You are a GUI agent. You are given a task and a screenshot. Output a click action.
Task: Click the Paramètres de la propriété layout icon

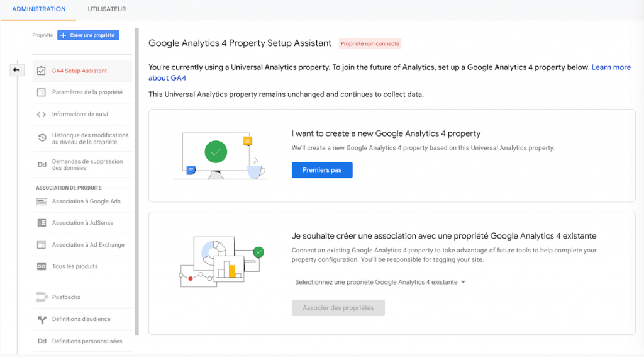[42, 93]
